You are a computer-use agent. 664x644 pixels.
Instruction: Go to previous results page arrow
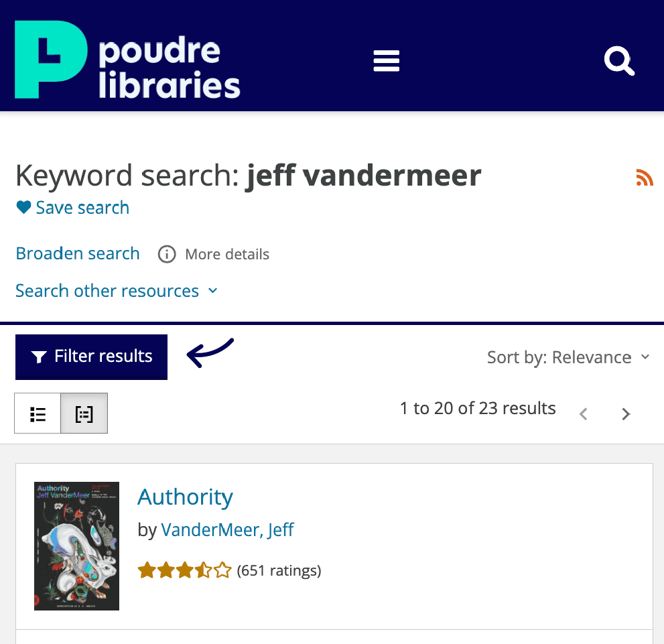(584, 414)
